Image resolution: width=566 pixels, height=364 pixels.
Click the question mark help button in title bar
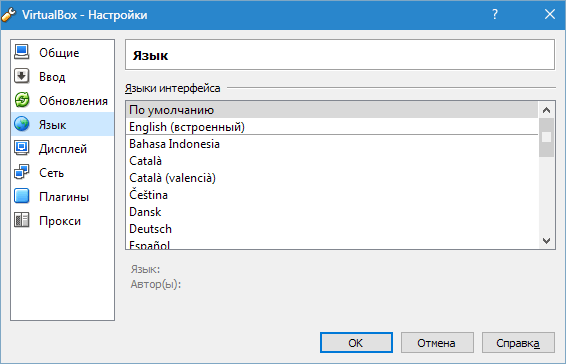[x=495, y=14]
